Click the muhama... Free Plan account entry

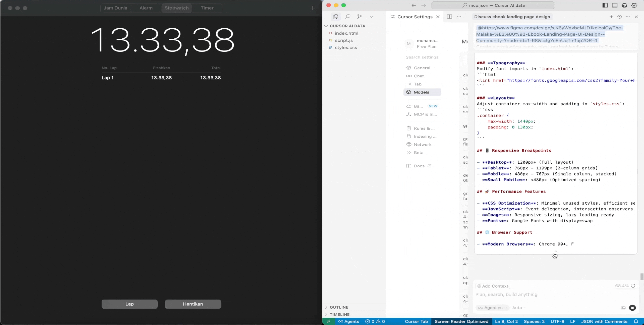point(422,44)
